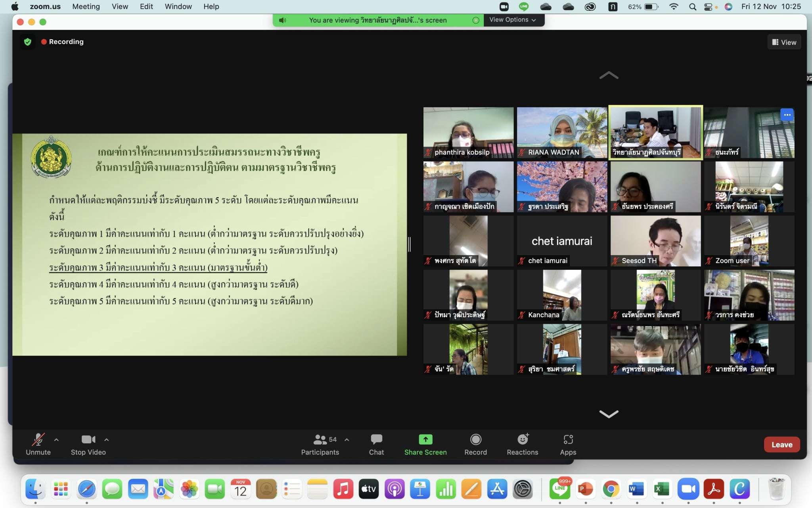812x508 pixels.
Task: Click the red Leave button
Action: pyautogui.click(x=781, y=444)
